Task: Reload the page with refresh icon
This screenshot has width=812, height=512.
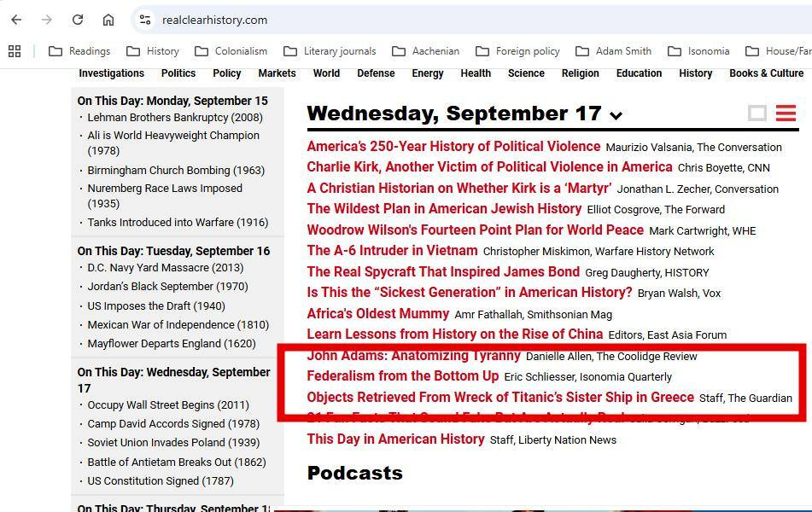Action: [78, 20]
